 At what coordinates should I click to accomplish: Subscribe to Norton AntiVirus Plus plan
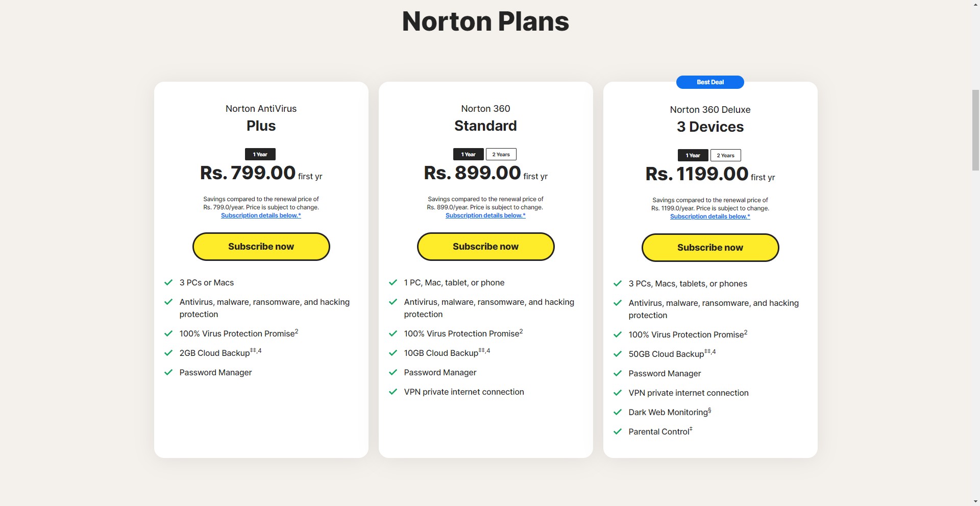point(261,247)
